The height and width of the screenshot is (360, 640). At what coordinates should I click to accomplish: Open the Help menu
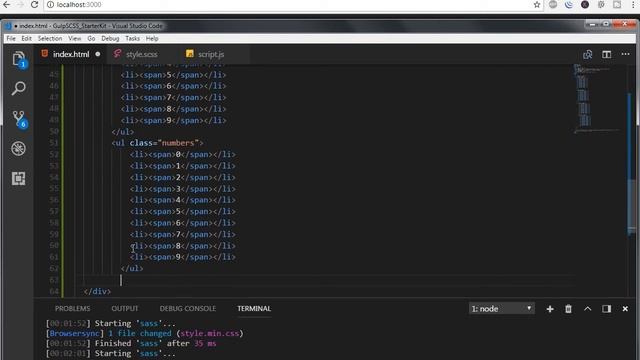(x=152, y=38)
